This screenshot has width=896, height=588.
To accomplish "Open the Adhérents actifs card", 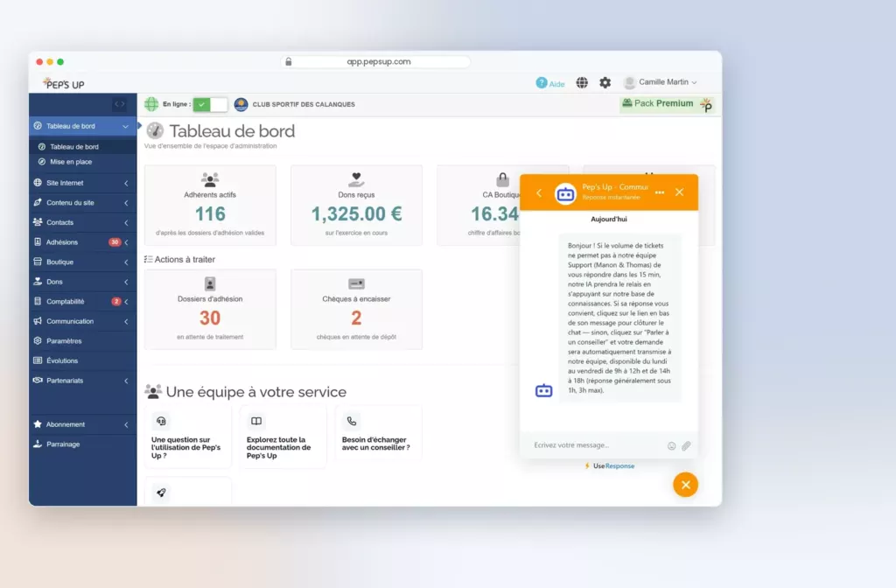I will (210, 206).
